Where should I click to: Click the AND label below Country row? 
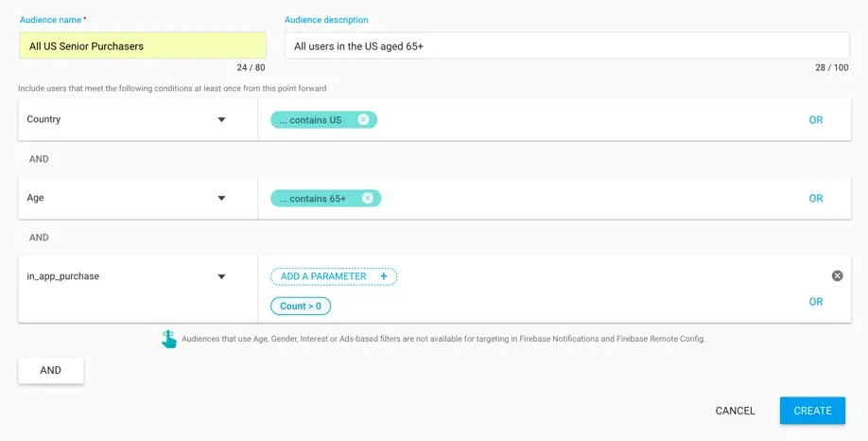[x=39, y=159]
